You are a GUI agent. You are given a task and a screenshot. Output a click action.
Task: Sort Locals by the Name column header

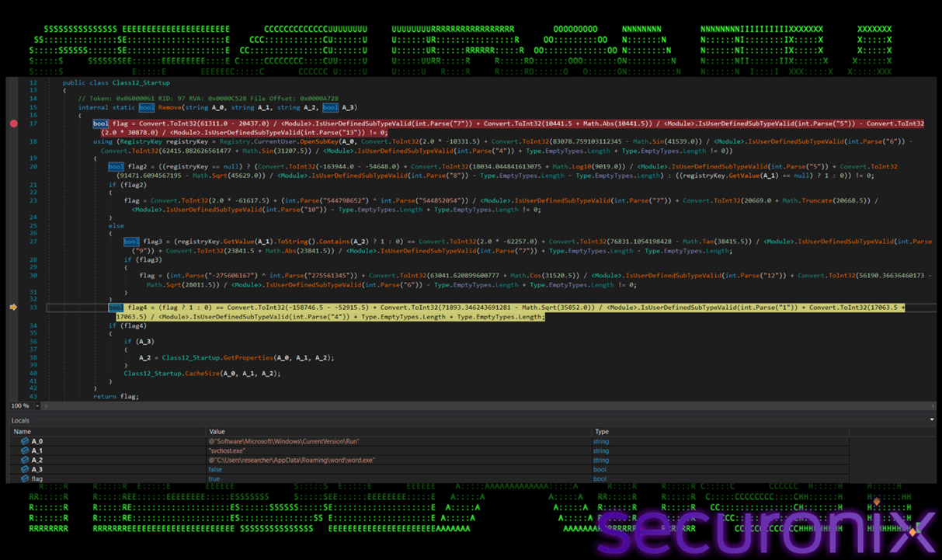pyautogui.click(x=23, y=431)
